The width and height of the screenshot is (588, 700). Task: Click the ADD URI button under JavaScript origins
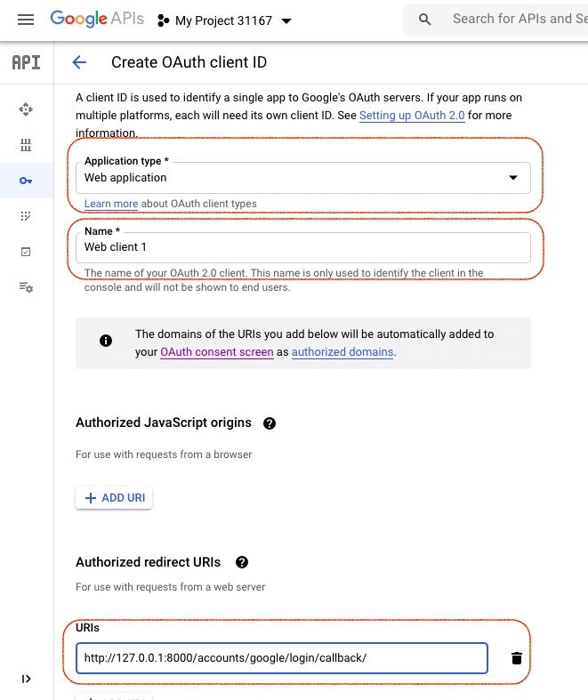(114, 498)
